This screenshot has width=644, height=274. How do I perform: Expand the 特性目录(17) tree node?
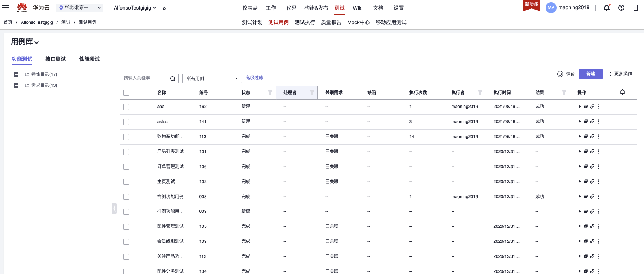[16, 74]
